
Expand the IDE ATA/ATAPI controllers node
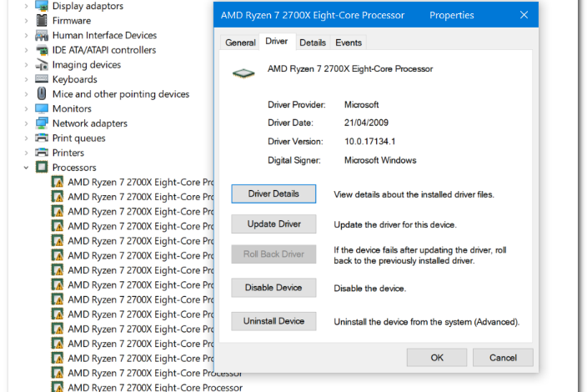(26, 50)
